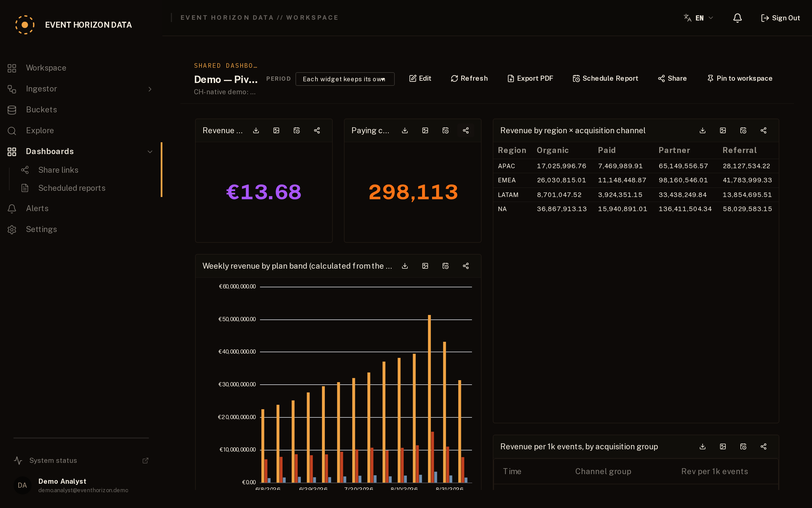The width and height of the screenshot is (812, 508).
Task: Save Revenue widget as image
Action: click(276, 130)
